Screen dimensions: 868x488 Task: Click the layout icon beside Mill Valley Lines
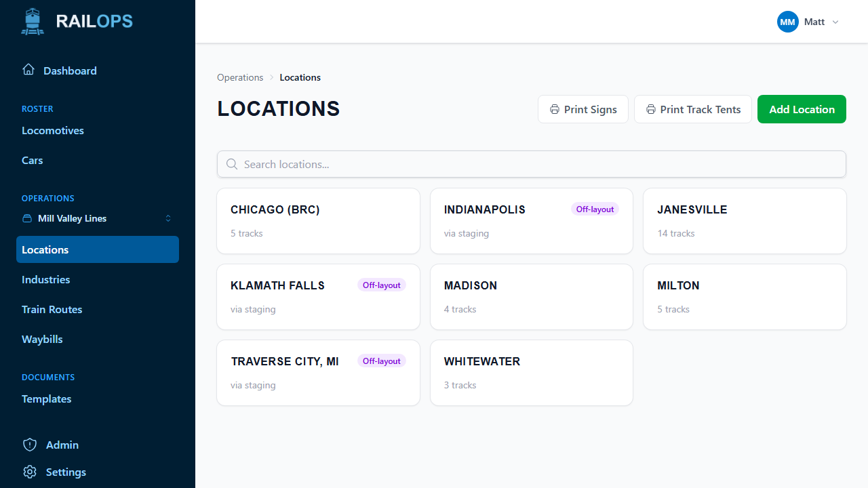coord(27,218)
